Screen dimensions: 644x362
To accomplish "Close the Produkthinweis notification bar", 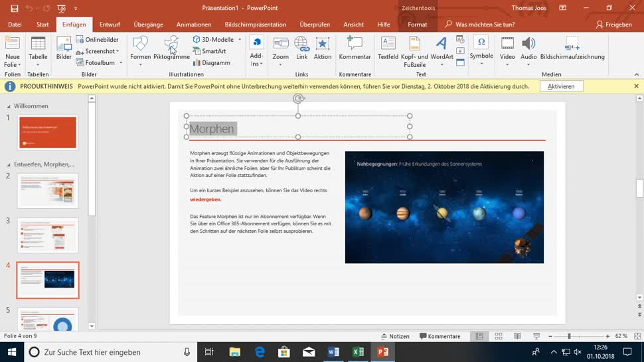I will point(636,86).
